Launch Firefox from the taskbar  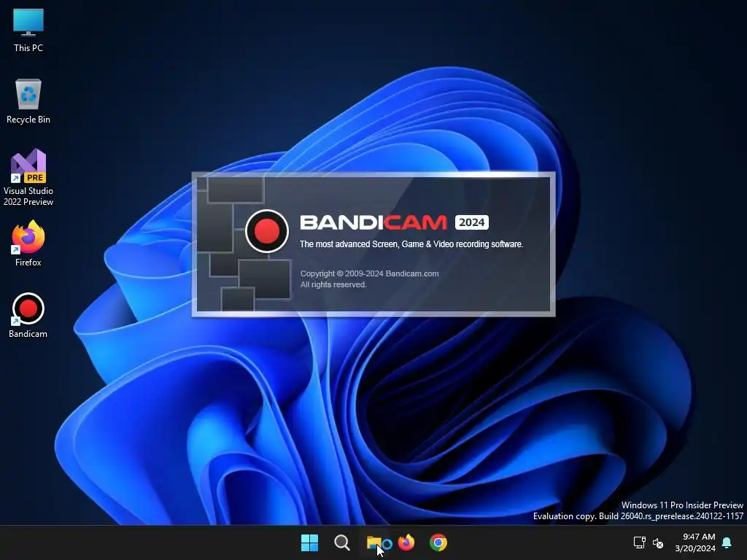406,542
